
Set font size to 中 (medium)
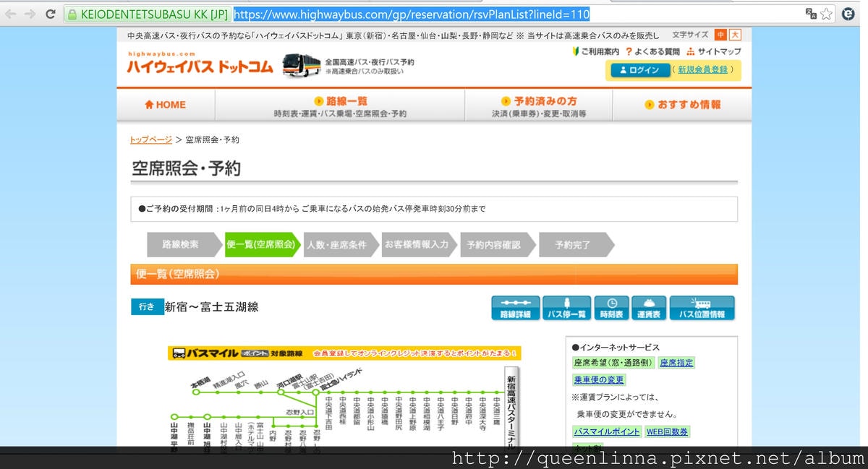720,35
